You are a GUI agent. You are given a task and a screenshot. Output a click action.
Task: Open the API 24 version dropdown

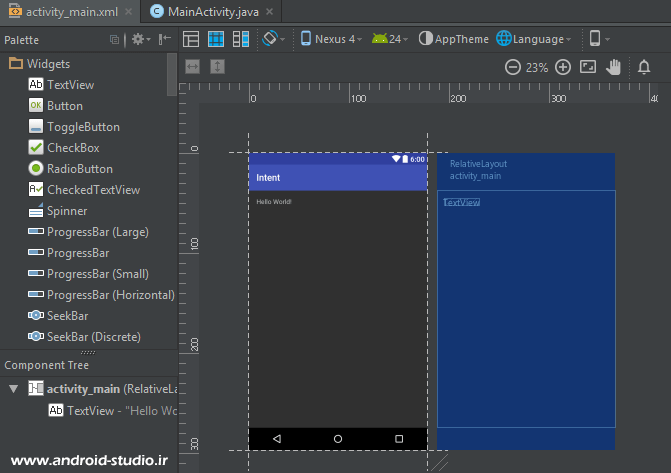coord(390,39)
